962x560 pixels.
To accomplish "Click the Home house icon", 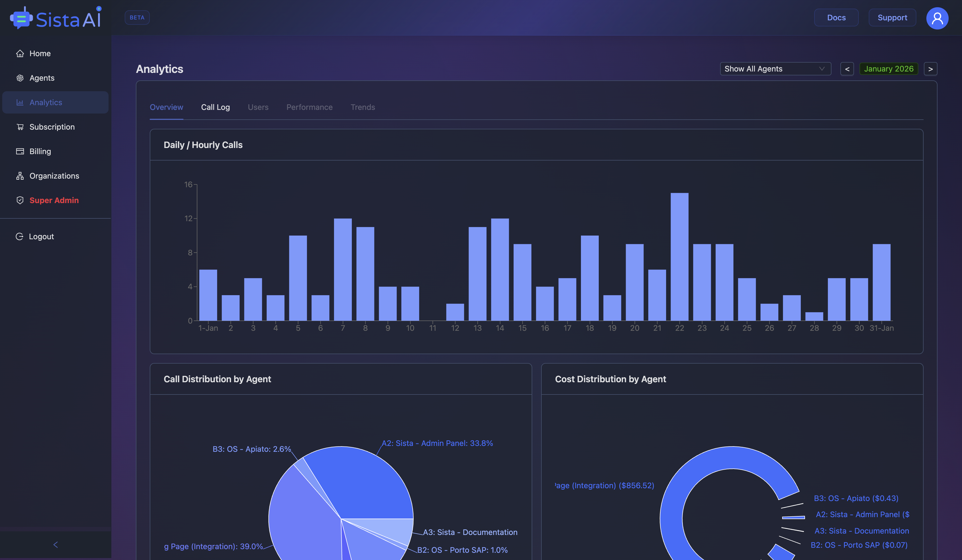I will (x=20, y=53).
